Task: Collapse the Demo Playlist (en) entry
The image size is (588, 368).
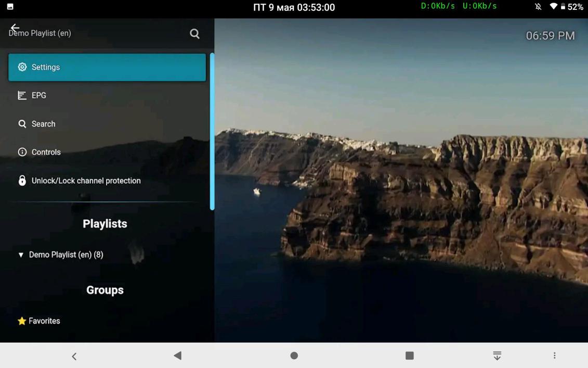Action: point(21,255)
